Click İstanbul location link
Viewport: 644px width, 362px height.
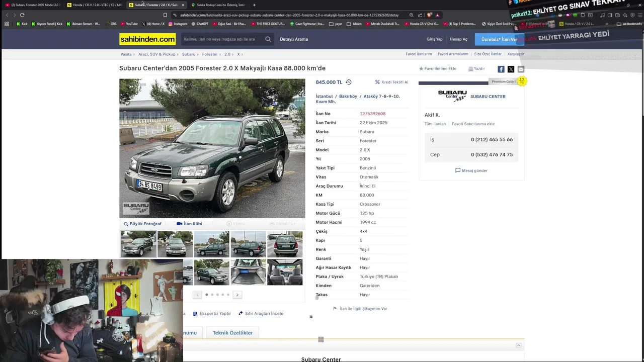[x=325, y=96]
